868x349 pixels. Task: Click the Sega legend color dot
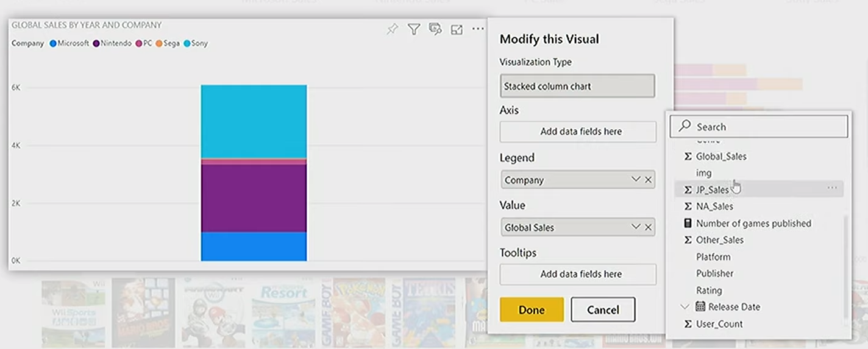[158, 43]
